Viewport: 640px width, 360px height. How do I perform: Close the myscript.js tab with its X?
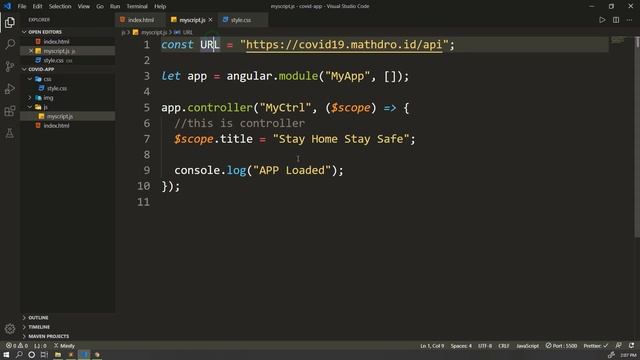coord(211,20)
